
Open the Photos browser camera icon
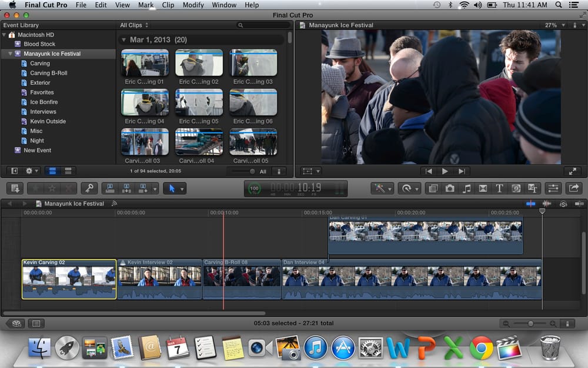[x=450, y=188]
